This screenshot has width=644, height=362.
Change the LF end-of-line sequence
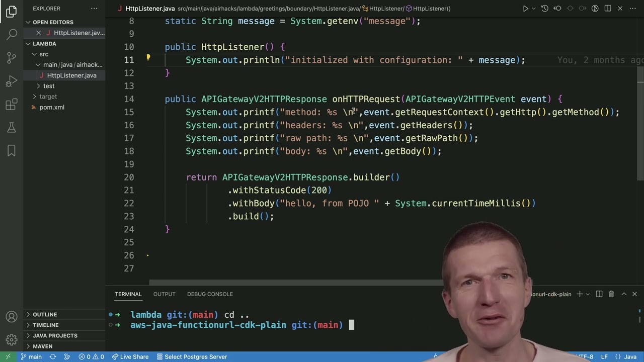tap(604, 357)
